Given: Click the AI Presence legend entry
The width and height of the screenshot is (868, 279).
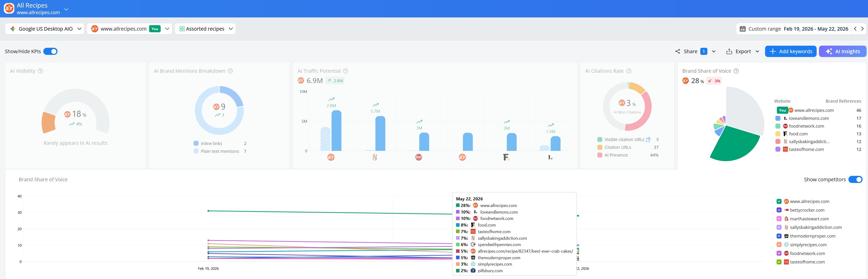Looking at the screenshot, I should point(616,155).
